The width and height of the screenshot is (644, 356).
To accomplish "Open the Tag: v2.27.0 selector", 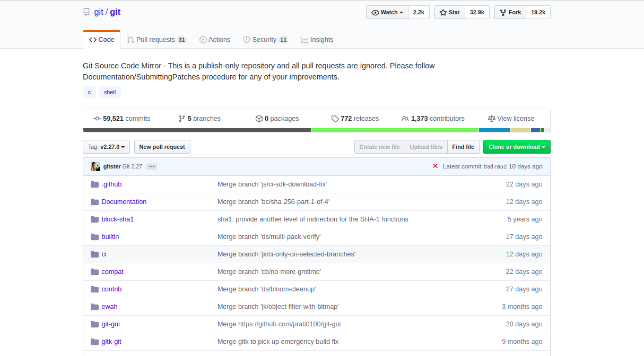I will point(106,147).
